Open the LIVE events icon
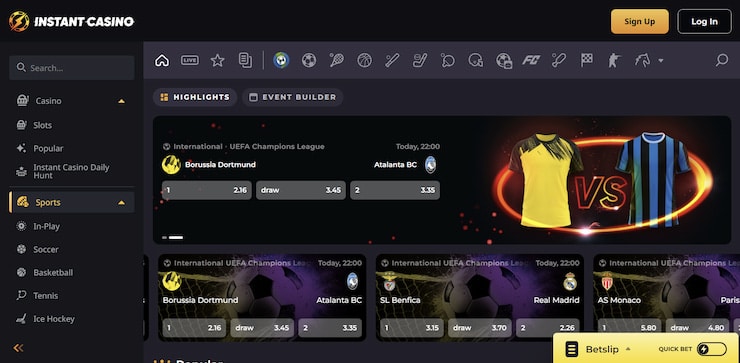The image size is (740, 363). (x=190, y=60)
